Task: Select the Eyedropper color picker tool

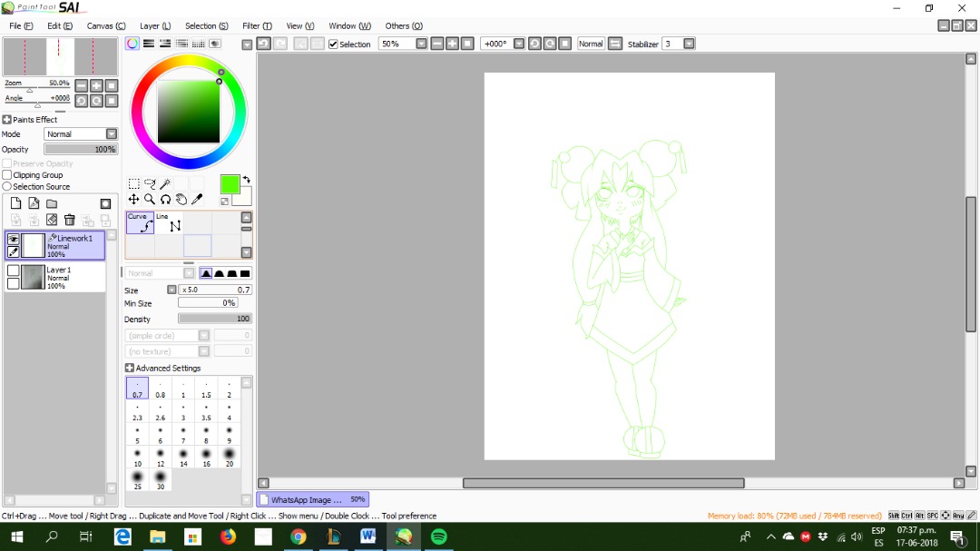Action: [x=197, y=199]
